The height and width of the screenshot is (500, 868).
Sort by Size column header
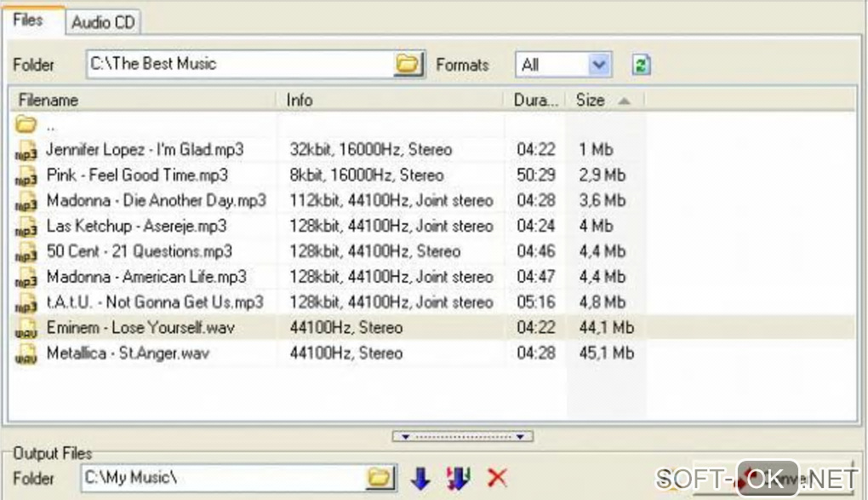pyautogui.click(x=604, y=101)
